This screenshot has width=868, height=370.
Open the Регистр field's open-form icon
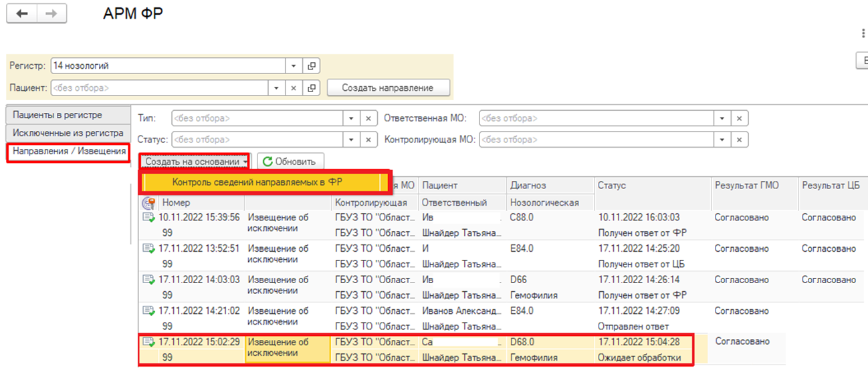click(311, 66)
